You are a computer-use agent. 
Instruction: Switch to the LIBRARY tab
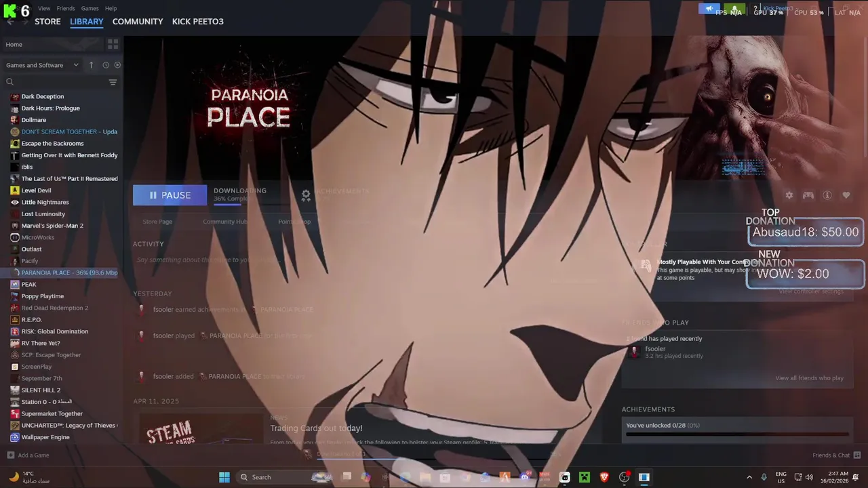click(x=87, y=22)
